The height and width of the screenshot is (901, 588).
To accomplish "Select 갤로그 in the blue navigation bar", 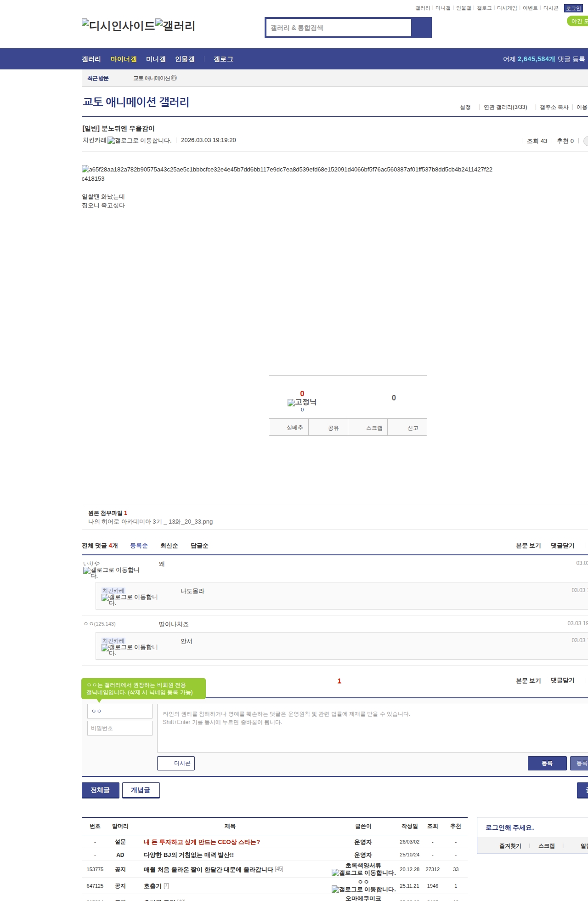I will pyautogui.click(x=223, y=59).
